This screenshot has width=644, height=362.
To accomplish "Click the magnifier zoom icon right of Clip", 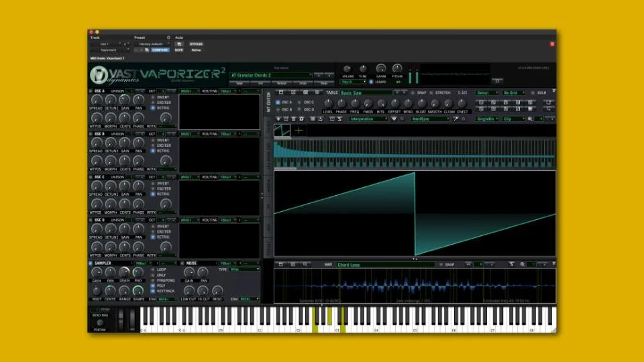I will 530,119.
